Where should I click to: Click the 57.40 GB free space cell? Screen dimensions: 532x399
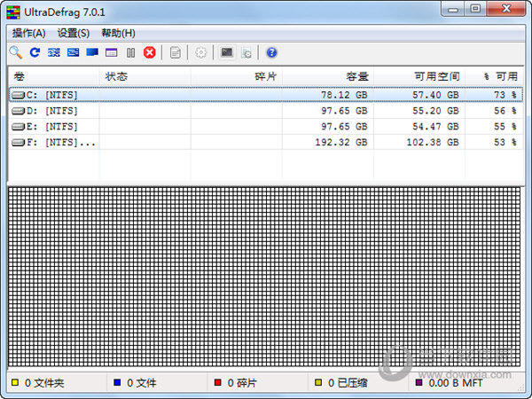tap(435, 95)
